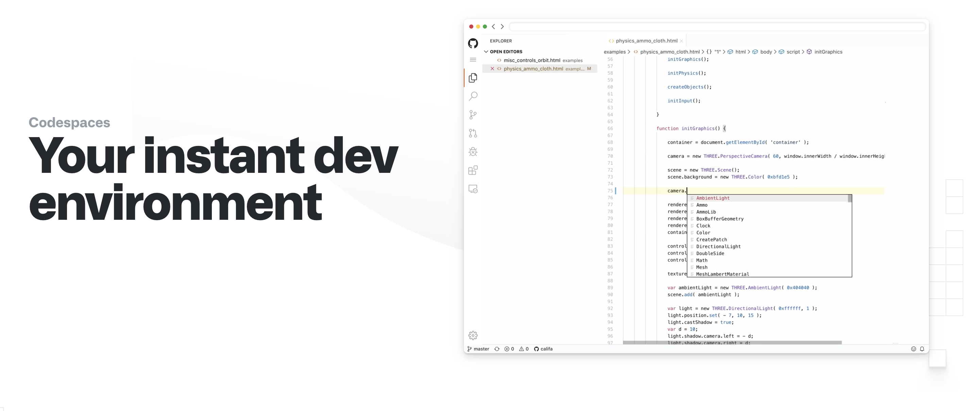Screen dimensions: 980x411
Task: Select Ammo autocomplete suggestion
Action: coord(768,205)
